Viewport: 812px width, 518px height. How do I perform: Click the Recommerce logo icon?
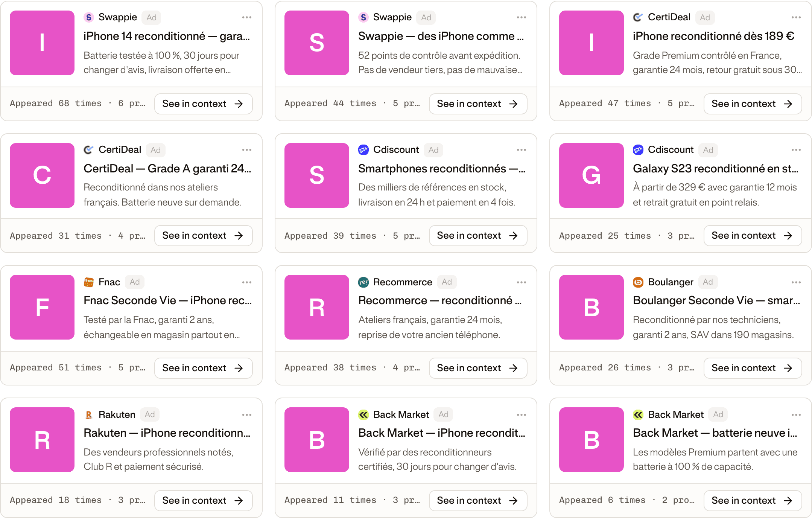[363, 282]
